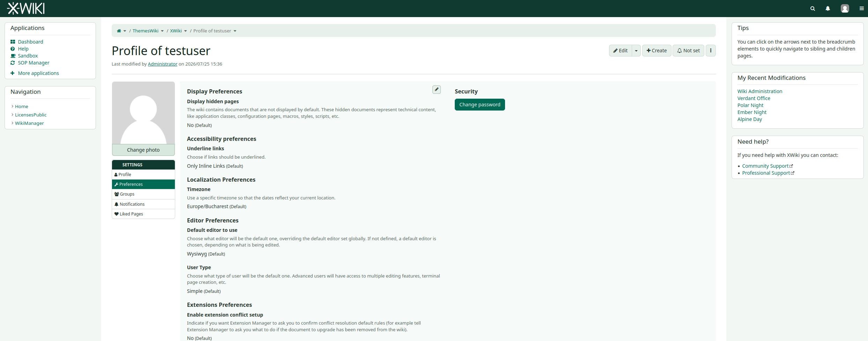Open the user avatar menu in top bar
This screenshot has height=341, width=868.
pyautogui.click(x=845, y=8)
